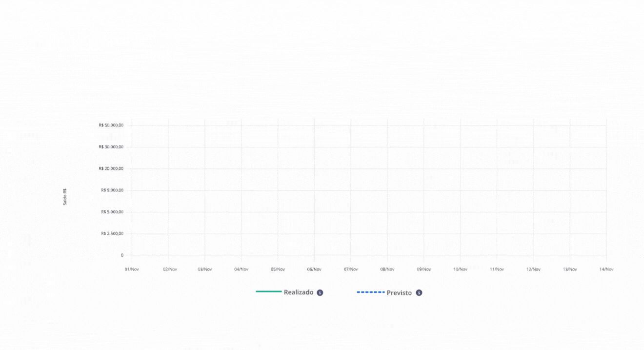644x350 pixels.
Task: Select the 03/Nov date on the x-axis
Action: [205, 269]
